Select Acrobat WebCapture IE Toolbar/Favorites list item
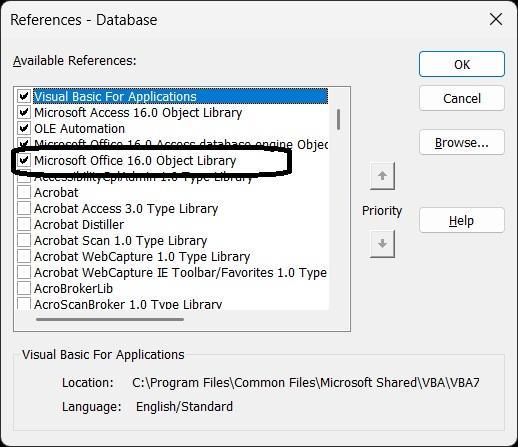This screenshot has width=518, height=447. pos(180,273)
